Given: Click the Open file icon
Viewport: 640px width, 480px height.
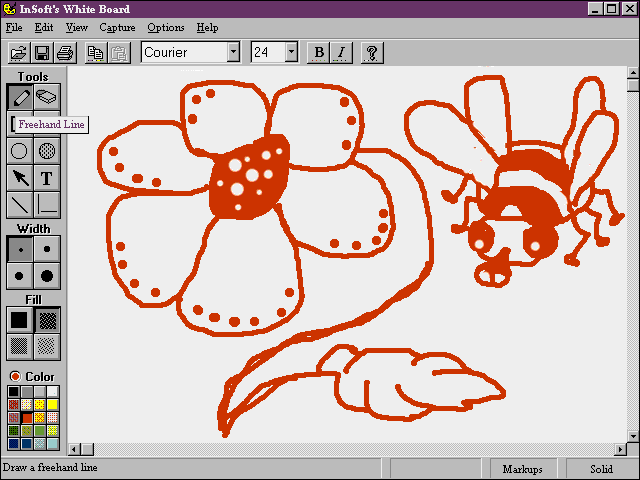Looking at the screenshot, I should (x=18, y=53).
